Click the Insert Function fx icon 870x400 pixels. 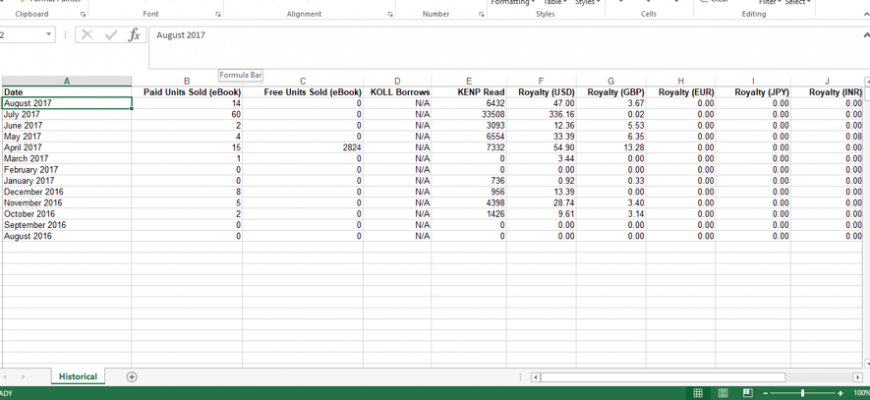point(134,34)
